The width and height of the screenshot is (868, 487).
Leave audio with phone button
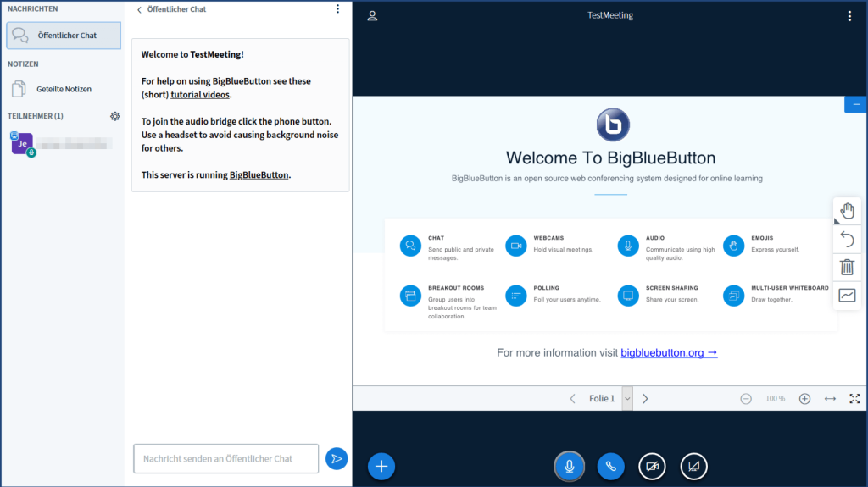point(610,466)
